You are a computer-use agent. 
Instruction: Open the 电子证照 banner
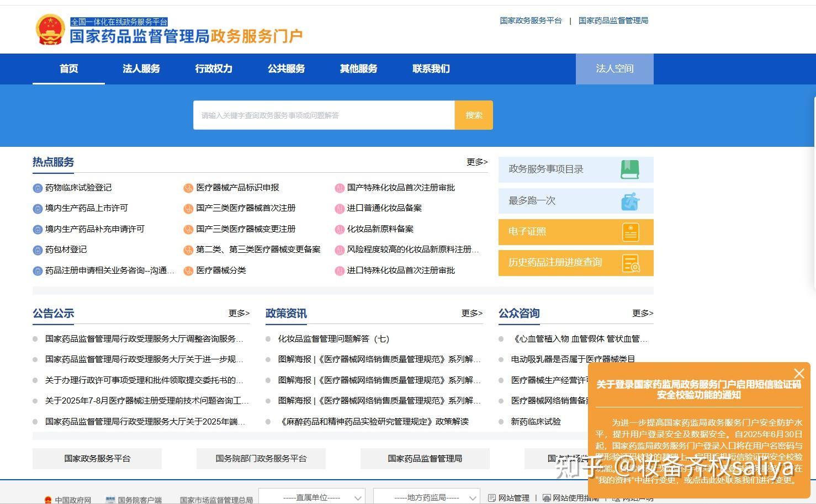[x=576, y=232]
